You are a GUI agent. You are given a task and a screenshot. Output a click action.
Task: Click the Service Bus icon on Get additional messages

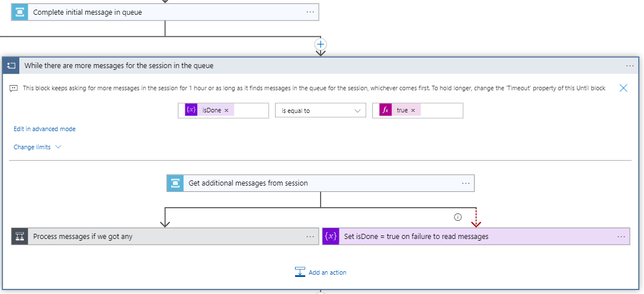pos(175,183)
